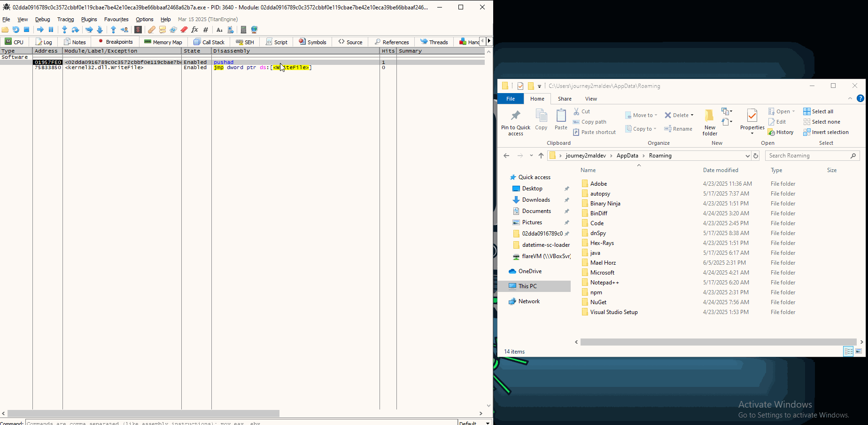This screenshot has height=425, width=868.
Task: Click the Trace over icon
Action: point(100,30)
